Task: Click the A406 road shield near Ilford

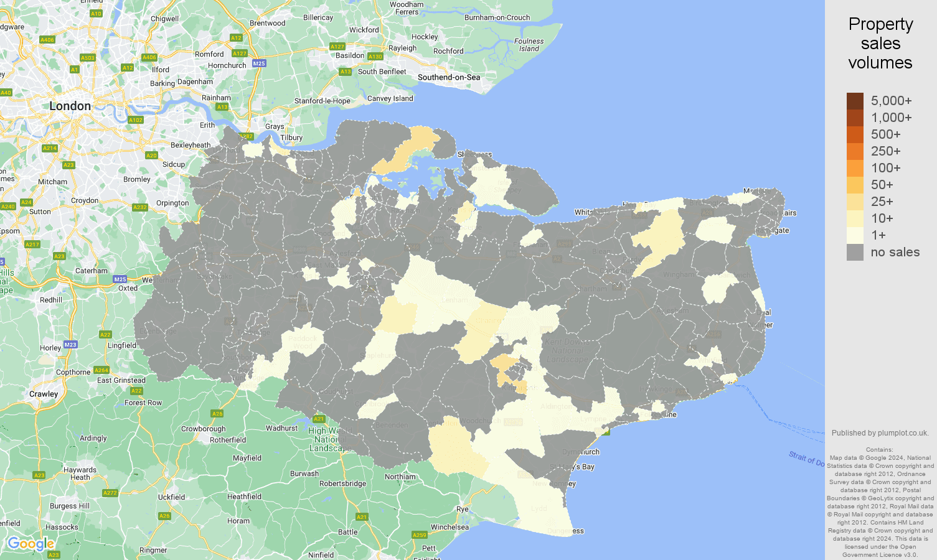Action: click(149, 57)
